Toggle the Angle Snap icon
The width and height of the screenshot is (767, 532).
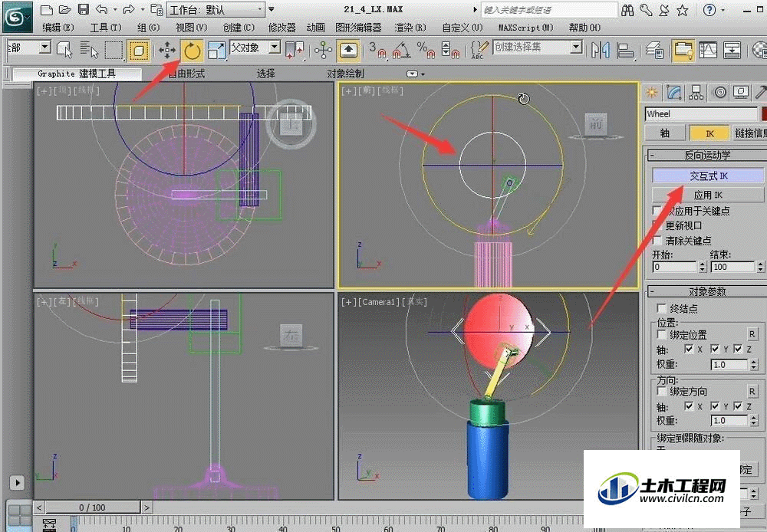[x=402, y=50]
